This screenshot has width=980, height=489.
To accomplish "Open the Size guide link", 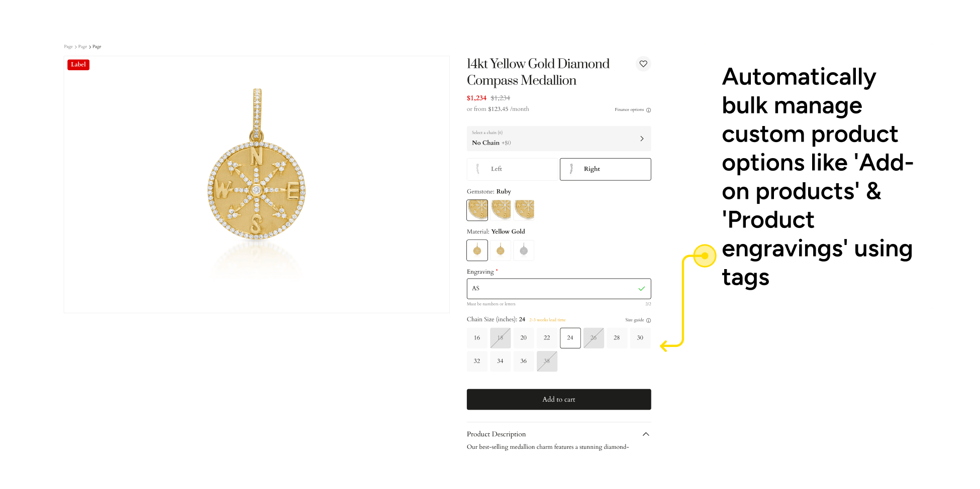I will click(634, 320).
